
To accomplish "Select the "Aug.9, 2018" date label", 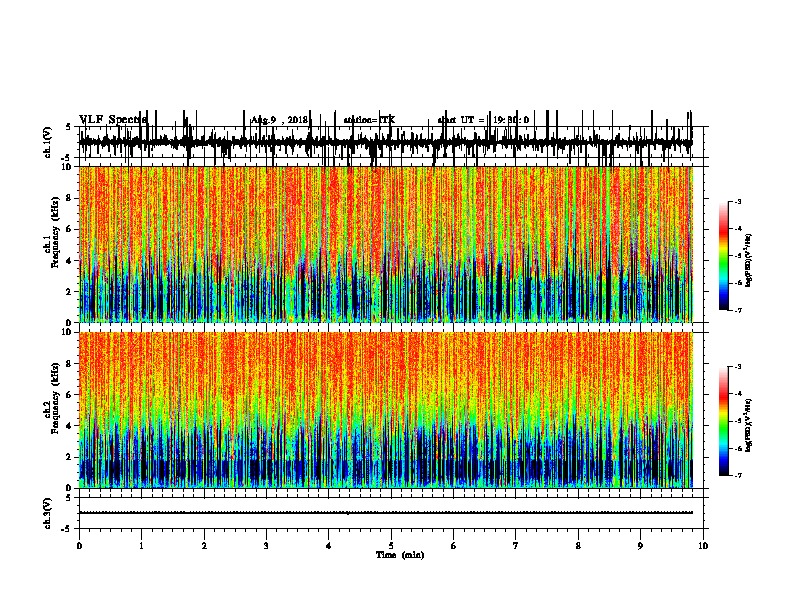I will pos(279,120).
